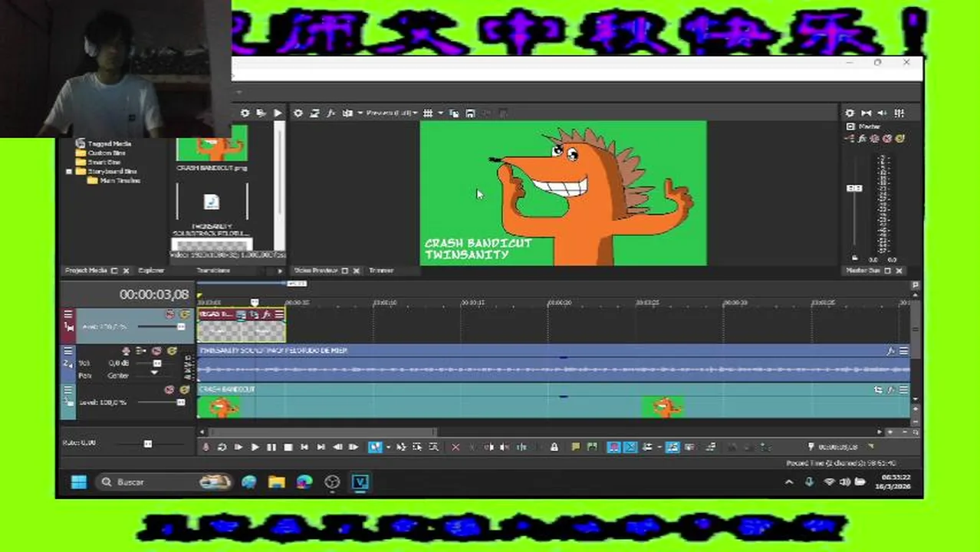Viewport: 980px width, 552px height.
Task: Click the Buscar taskbar search box
Action: (x=164, y=481)
